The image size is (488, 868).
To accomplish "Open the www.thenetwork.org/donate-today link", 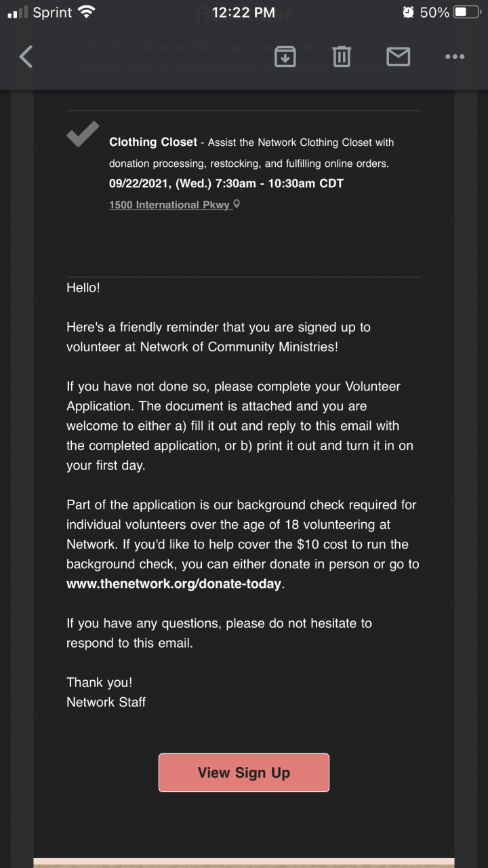I will click(174, 584).
